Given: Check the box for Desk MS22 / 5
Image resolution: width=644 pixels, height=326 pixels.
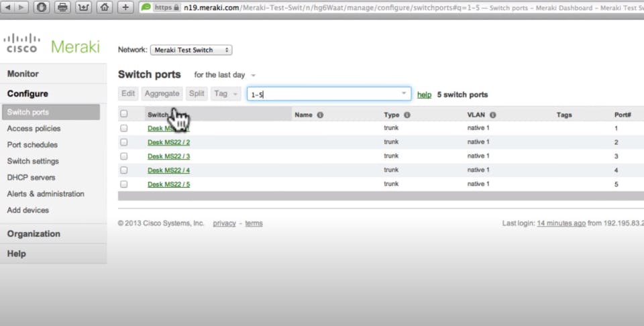Looking at the screenshot, I should click(124, 184).
